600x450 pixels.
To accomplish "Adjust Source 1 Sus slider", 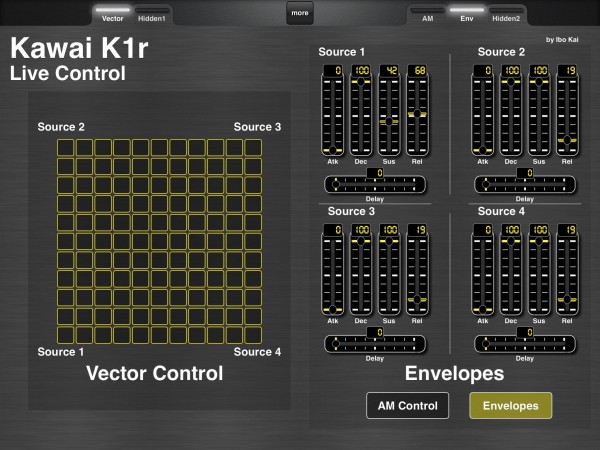I will 389,116.
